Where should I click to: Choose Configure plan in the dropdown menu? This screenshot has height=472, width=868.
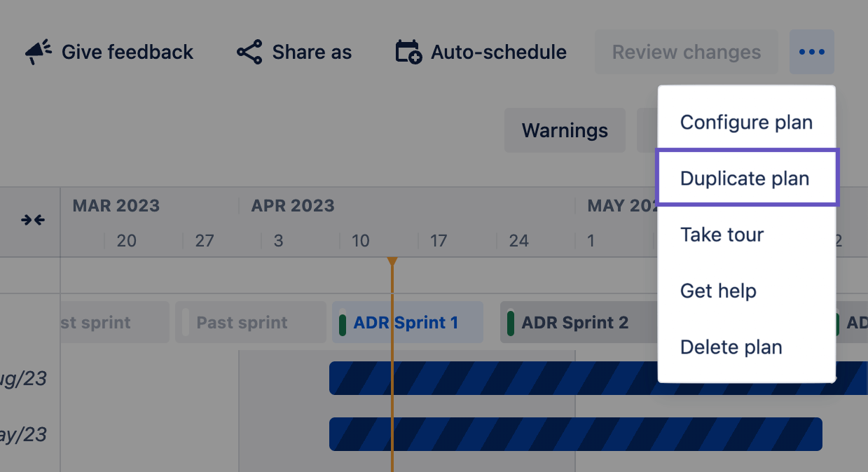[746, 122]
